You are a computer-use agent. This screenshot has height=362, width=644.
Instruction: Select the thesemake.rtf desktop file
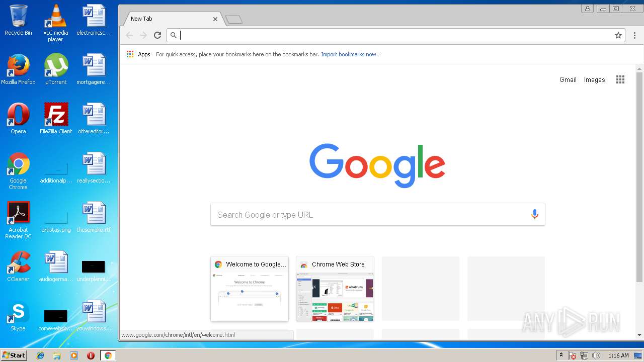[x=94, y=217]
